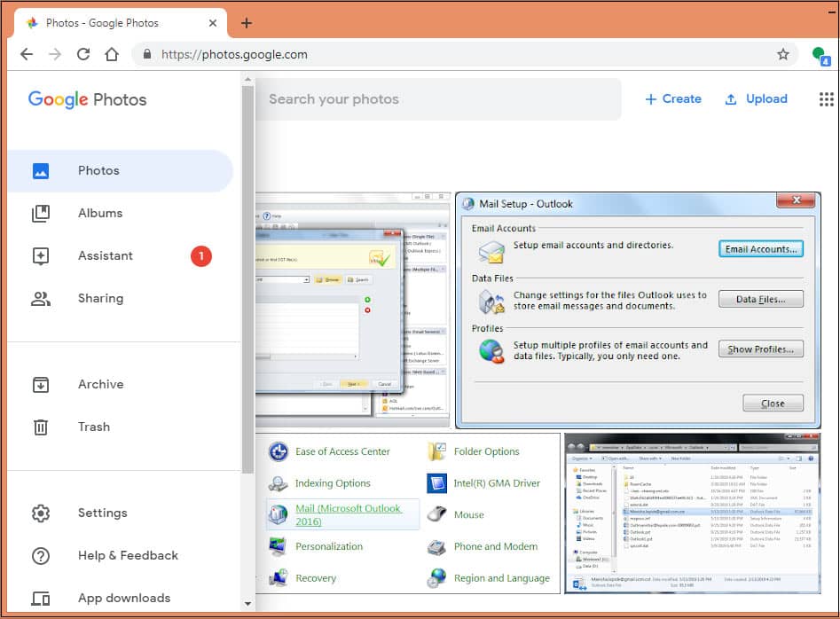Go to the browser home page icon
840x619 pixels.
coord(112,54)
